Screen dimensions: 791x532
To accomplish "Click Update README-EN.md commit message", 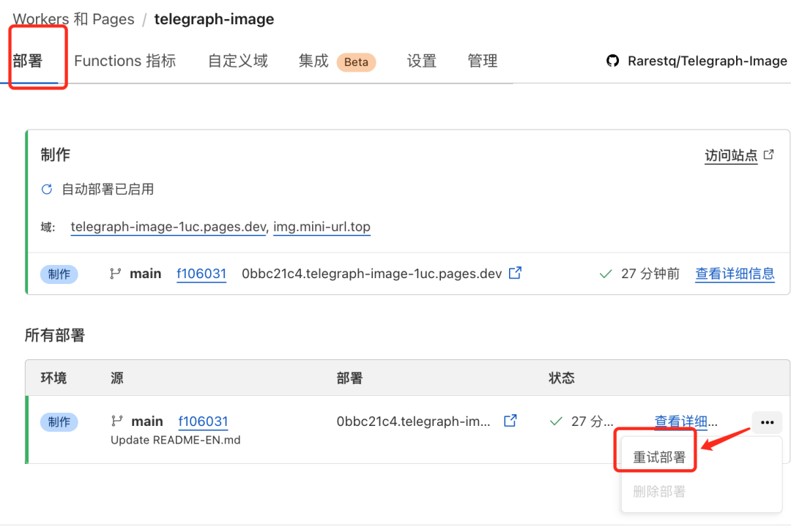I will click(176, 441).
